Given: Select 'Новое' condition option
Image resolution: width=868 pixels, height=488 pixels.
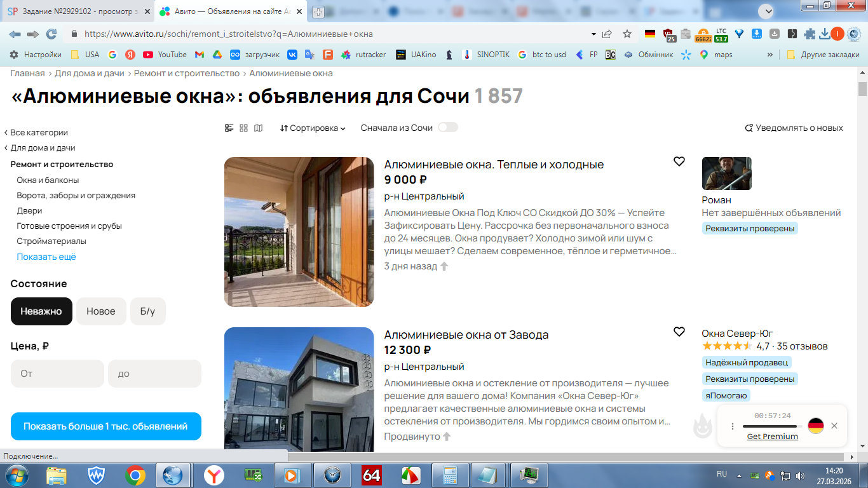Looking at the screenshot, I should (101, 311).
